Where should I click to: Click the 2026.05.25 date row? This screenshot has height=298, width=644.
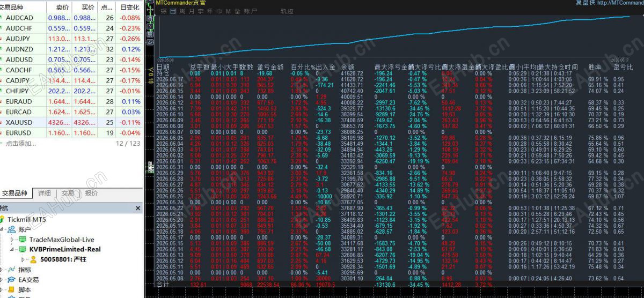click(170, 197)
